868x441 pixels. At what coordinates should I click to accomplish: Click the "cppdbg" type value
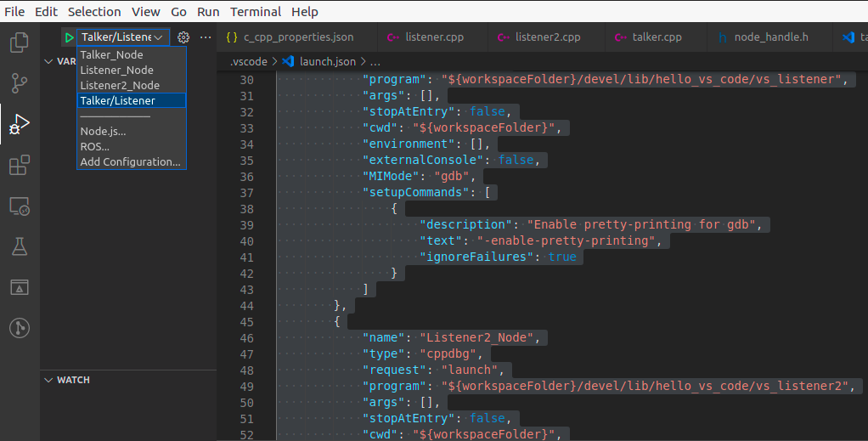point(448,353)
